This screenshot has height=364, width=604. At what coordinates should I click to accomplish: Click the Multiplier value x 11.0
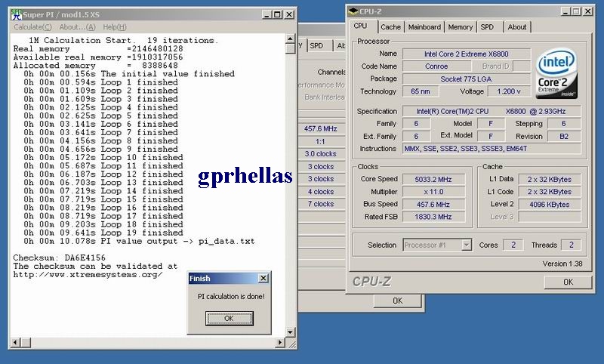point(433,192)
